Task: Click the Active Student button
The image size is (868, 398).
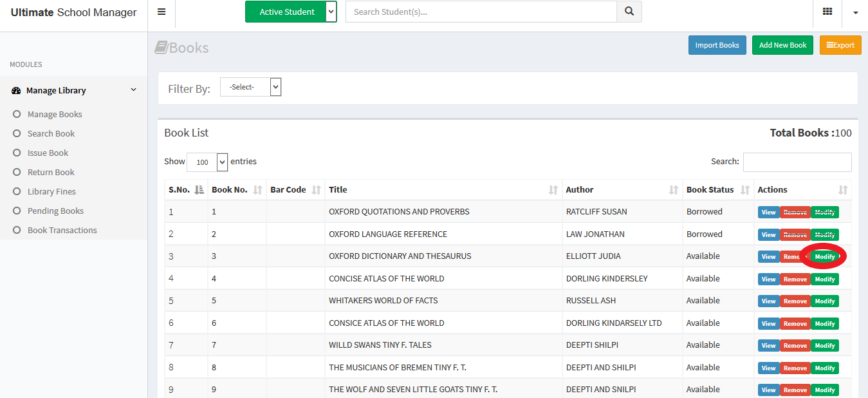Action: pos(287,12)
